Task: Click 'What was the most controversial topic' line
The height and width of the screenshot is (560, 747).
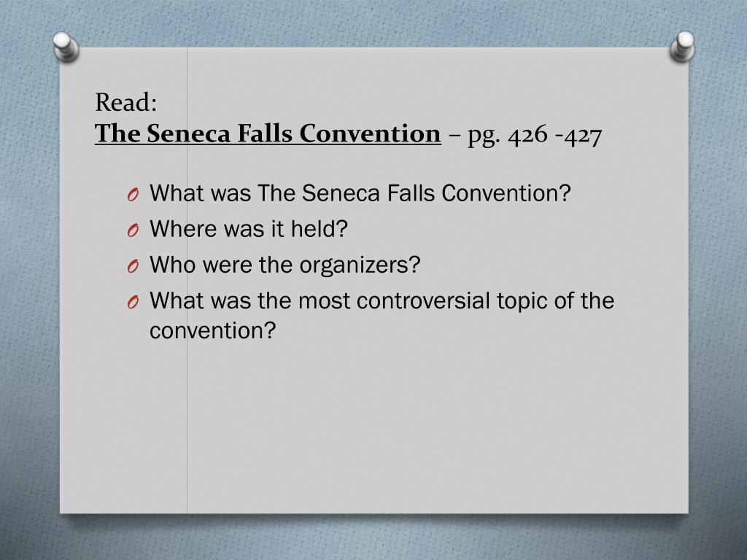Action: 382,300
